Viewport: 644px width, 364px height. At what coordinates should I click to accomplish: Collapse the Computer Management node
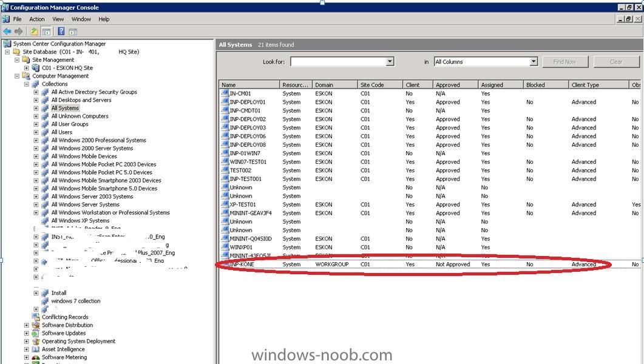(x=17, y=76)
